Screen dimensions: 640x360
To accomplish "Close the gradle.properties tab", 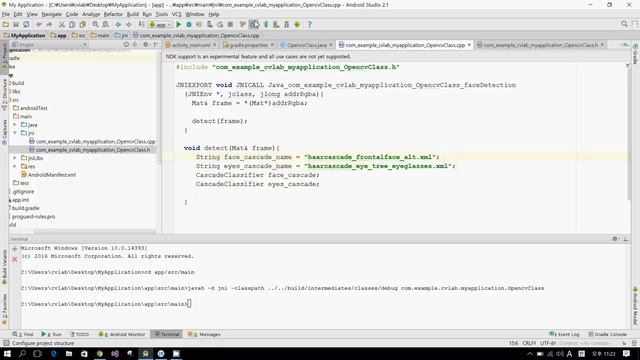I will tap(272, 45).
